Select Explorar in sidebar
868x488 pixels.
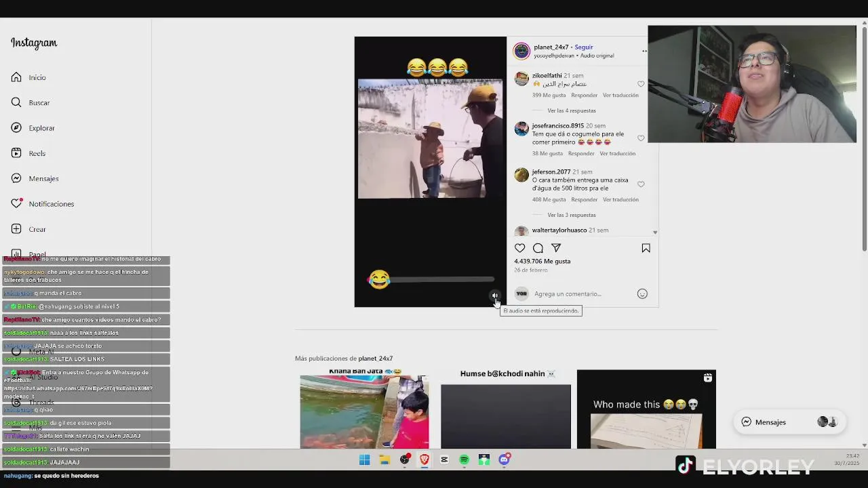coord(41,127)
